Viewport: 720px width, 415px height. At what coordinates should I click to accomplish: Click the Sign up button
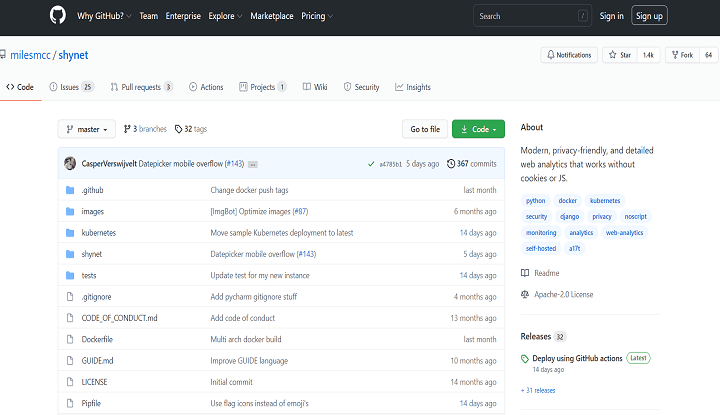click(x=649, y=16)
